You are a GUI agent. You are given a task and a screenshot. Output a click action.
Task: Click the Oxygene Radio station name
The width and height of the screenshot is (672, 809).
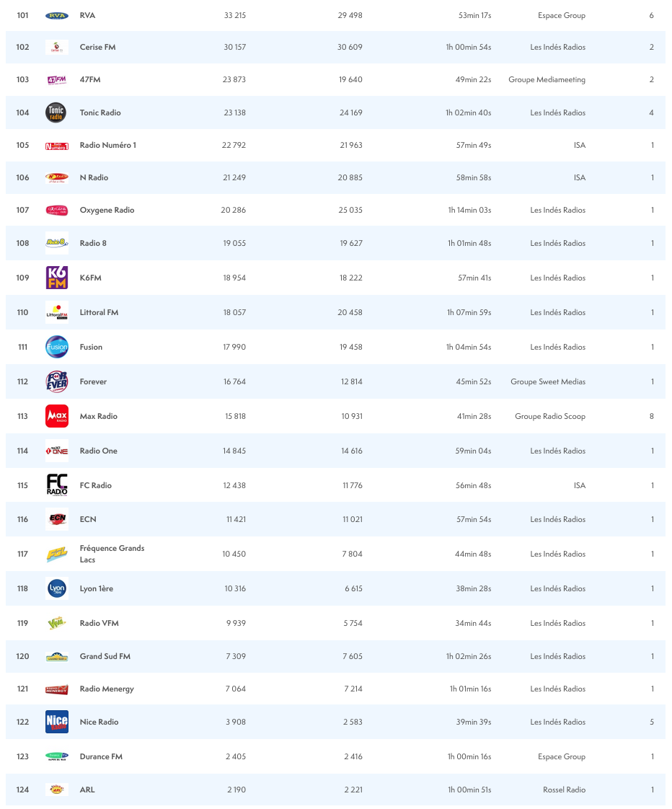coord(107,211)
